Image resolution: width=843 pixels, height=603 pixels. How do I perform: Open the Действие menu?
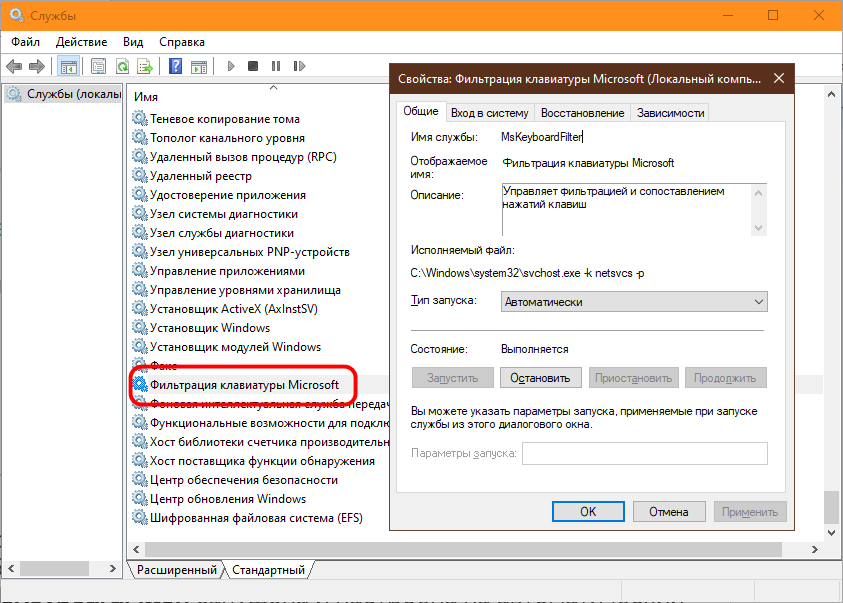81,42
